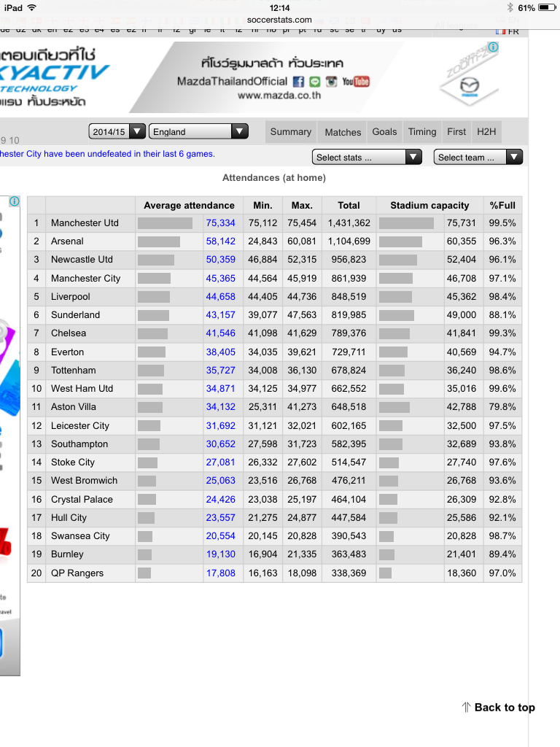Open Tottenham attendance link 35,727
The height and width of the screenshot is (747, 560).
(220, 370)
